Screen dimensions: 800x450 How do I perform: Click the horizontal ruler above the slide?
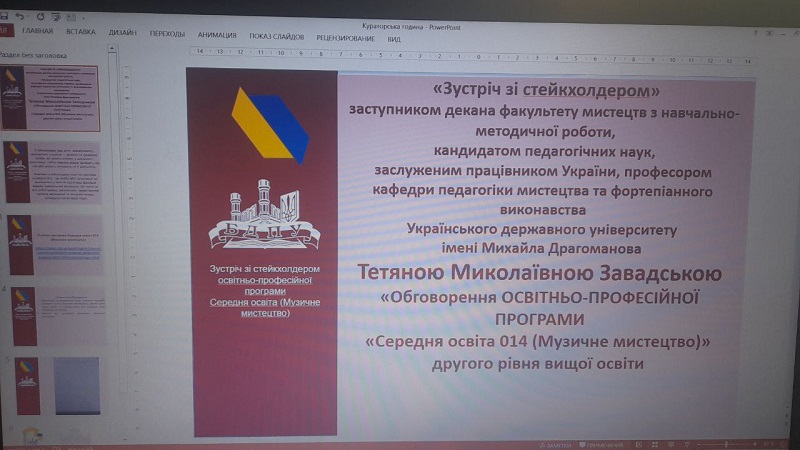click(x=472, y=56)
